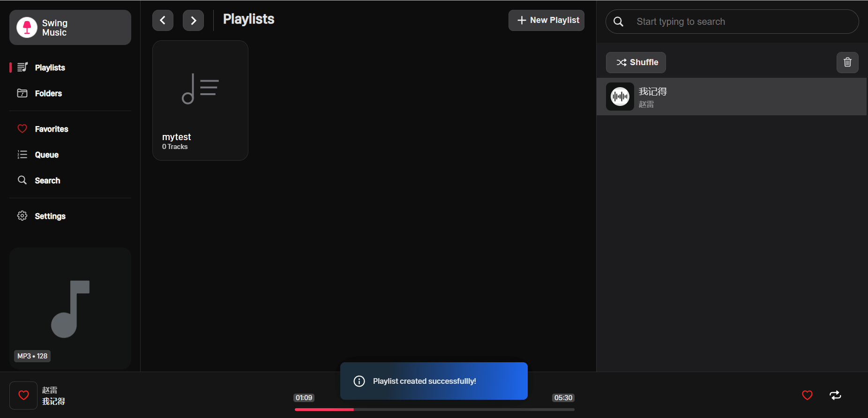Click the waveform icon beside 我记得 in queue
Image resolution: width=868 pixels, height=418 pixels.
620,97
